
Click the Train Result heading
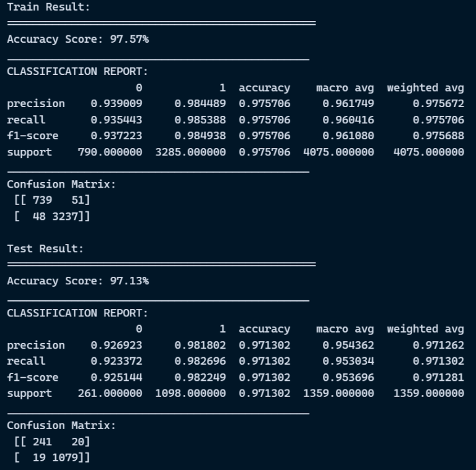click(48, 7)
